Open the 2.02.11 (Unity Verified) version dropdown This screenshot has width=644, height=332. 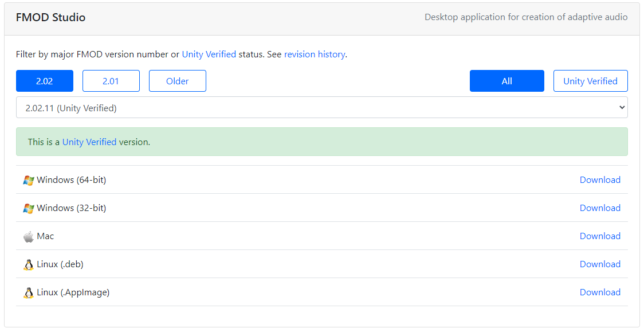coord(322,107)
